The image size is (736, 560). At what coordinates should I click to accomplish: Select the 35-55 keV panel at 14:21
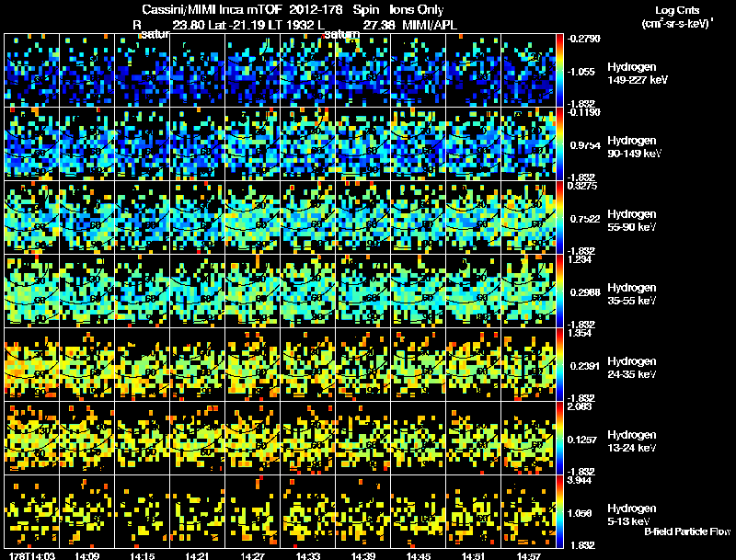click(198, 291)
